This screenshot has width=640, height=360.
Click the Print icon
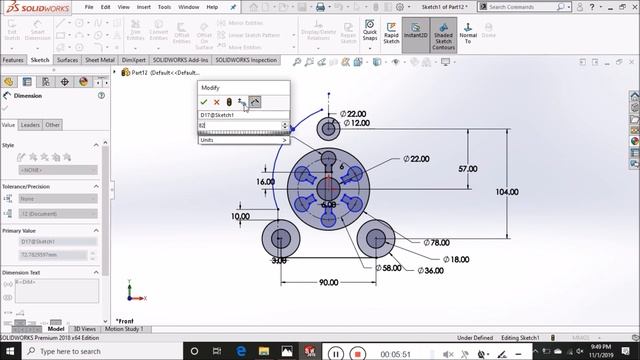[321, 7]
